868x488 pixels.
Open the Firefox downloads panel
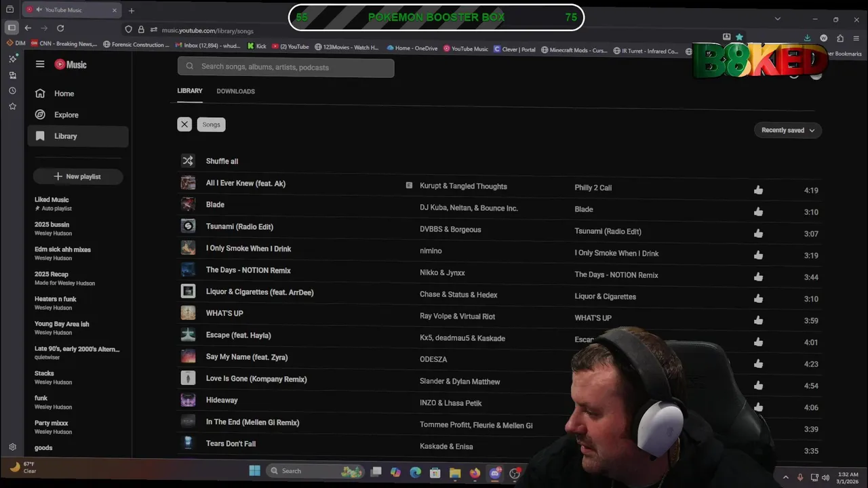807,38
